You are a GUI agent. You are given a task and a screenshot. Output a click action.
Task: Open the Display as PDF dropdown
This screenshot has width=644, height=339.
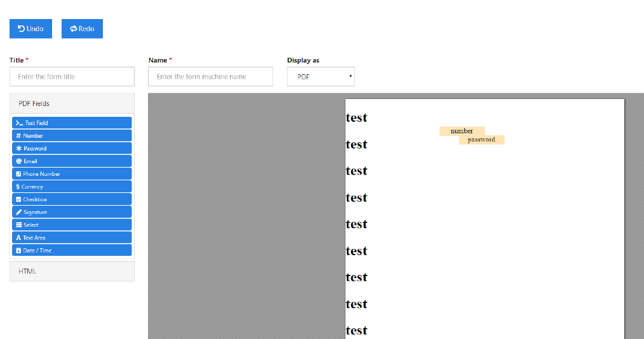[x=321, y=77]
